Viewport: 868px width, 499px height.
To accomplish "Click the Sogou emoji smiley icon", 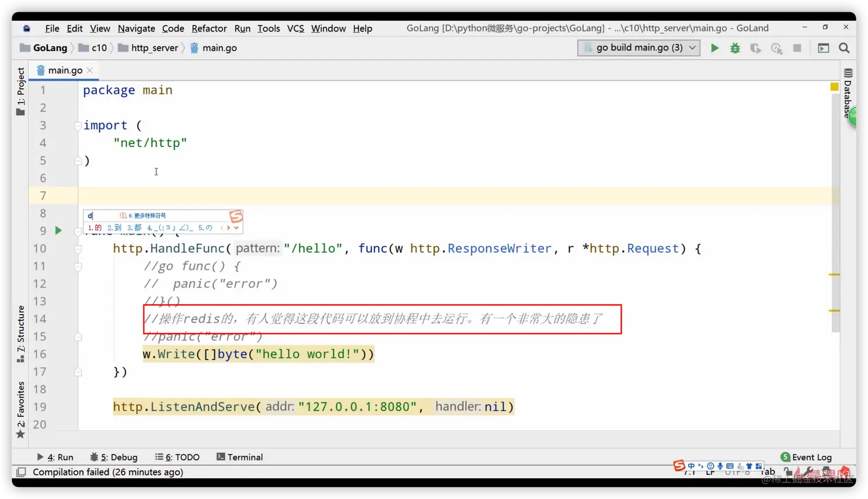I will point(711,466).
